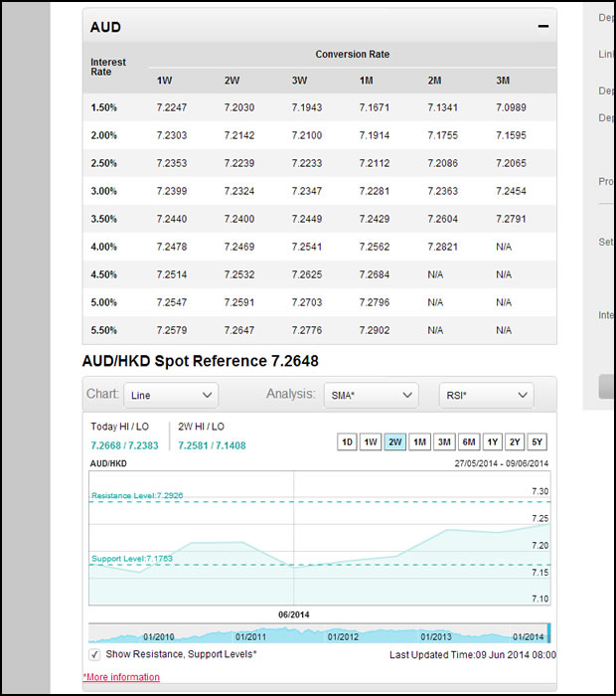Click the timeline range handle at the 01/2014 end

click(548, 633)
